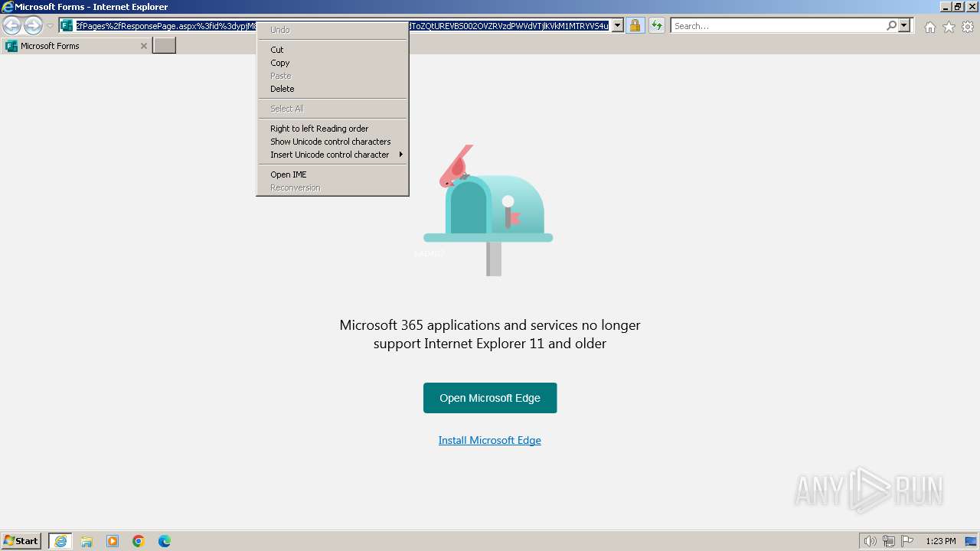Screen dimensions: 980x551
Task: Select Show Unicode control characters
Action: point(332,142)
